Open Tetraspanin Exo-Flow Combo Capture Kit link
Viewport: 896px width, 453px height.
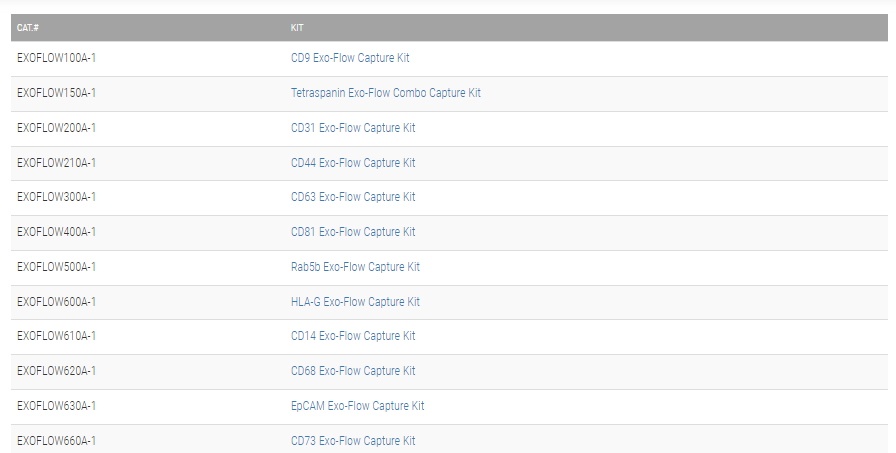pyautogui.click(x=385, y=93)
